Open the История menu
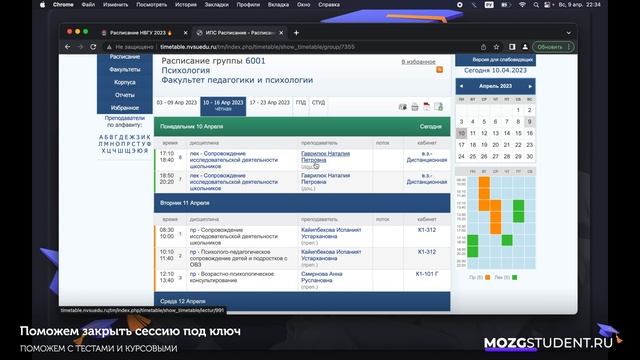Image resolution: width=640 pixels, height=360 pixels. click(186, 5)
